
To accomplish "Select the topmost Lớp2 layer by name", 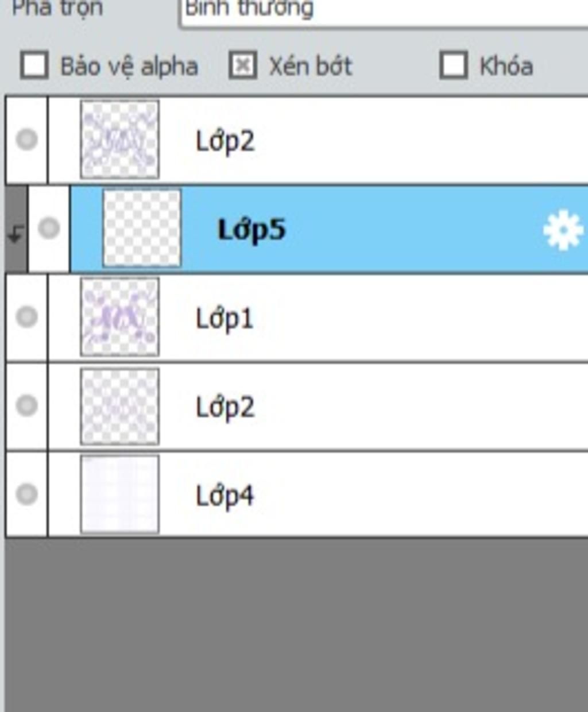I will tap(225, 141).
